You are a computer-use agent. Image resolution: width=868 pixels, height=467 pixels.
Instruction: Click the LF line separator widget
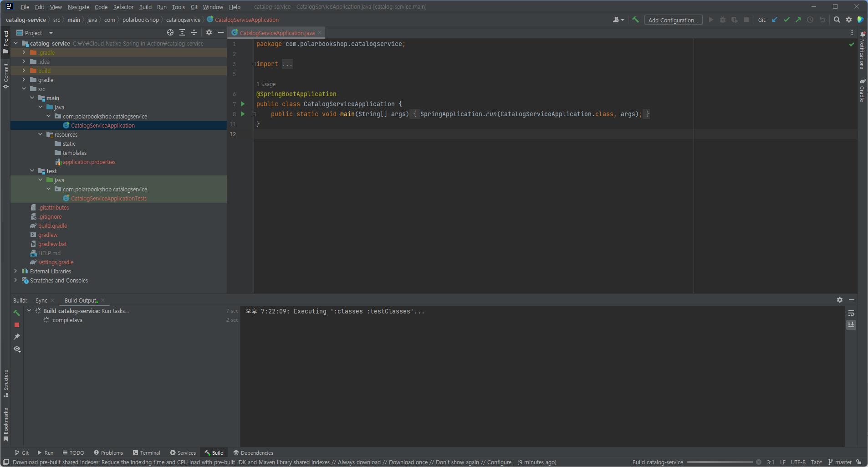pyautogui.click(x=783, y=462)
